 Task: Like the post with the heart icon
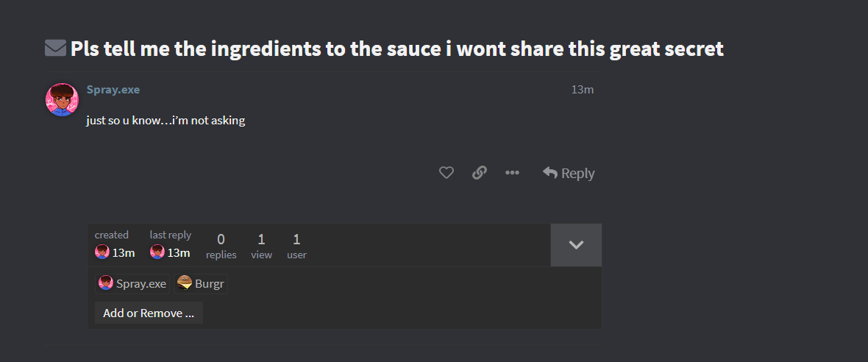pos(447,173)
